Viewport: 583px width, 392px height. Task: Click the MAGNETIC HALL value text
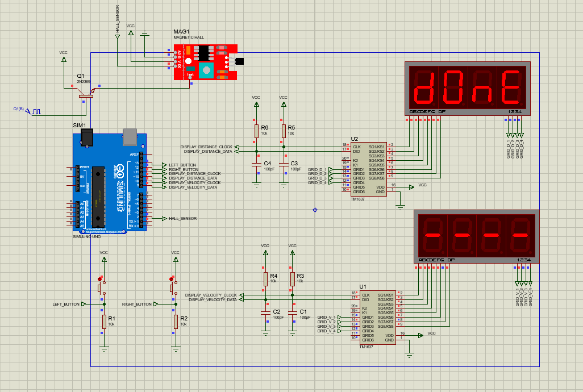pyautogui.click(x=189, y=37)
